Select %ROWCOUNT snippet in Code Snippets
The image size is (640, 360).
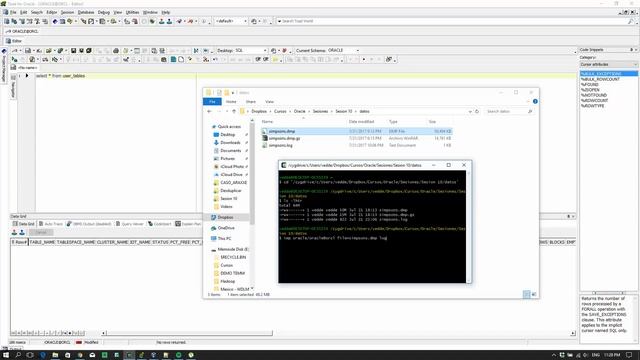pyautogui.click(x=594, y=100)
